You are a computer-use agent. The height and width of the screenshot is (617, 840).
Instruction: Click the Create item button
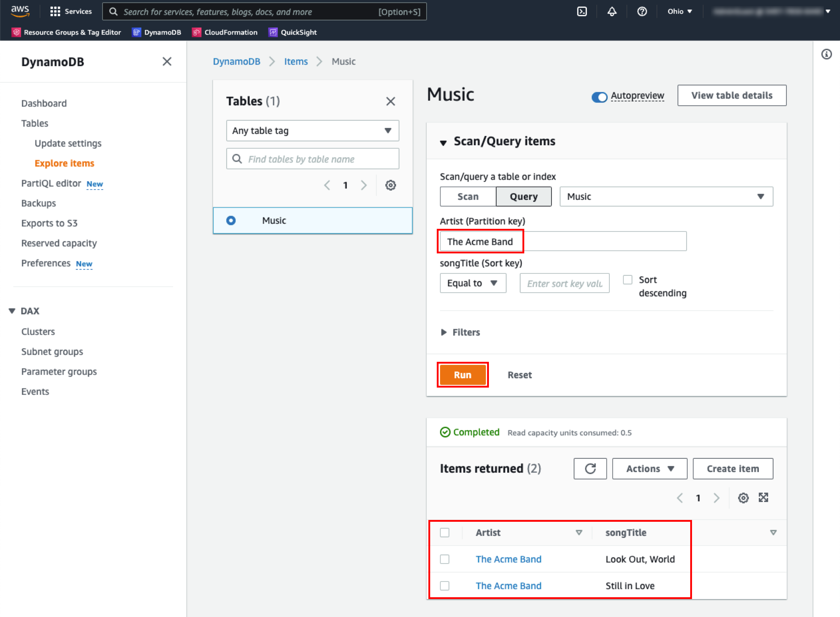733,469
